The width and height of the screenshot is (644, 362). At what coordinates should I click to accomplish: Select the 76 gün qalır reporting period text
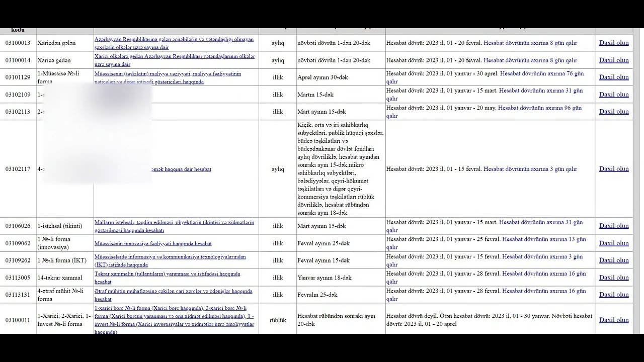(x=485, y=77)
